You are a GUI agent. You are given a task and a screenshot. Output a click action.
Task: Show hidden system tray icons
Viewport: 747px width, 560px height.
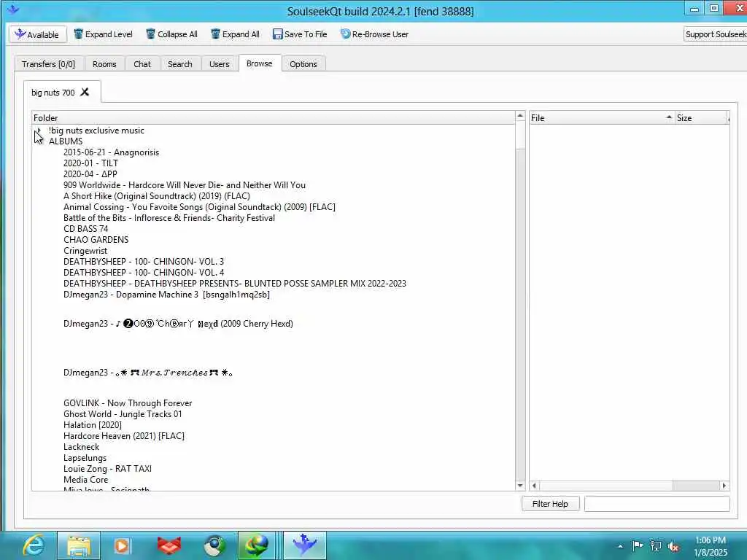point(620,546)
